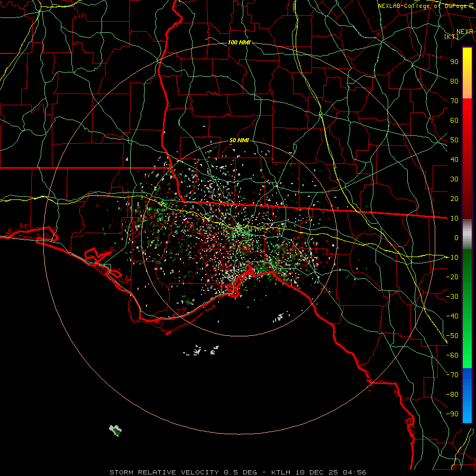This screenshot has width=476, height=476.
Task: Click the 40 value on the velocity scale
Action: (454, 159)
